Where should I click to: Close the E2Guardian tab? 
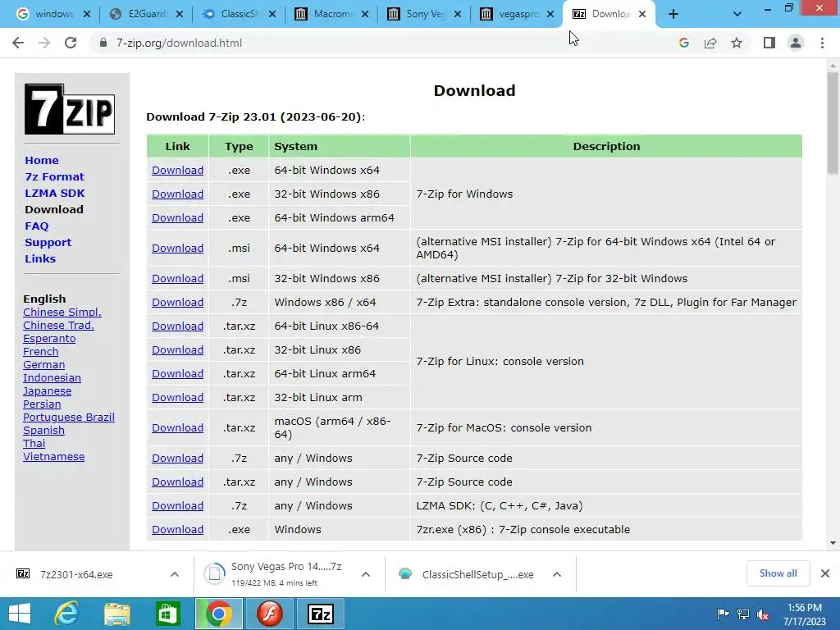[180, 15]
